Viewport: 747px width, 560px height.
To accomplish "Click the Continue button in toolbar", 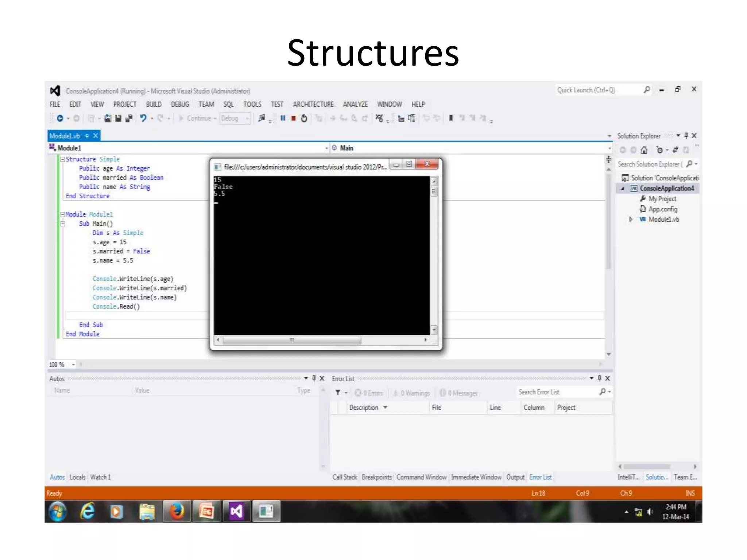I will pos(195,118).
